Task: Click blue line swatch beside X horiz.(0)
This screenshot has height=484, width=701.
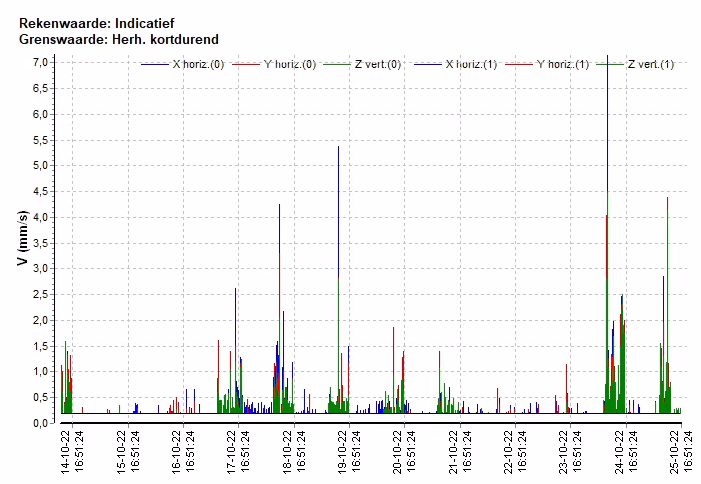Action: coord(155,65)
